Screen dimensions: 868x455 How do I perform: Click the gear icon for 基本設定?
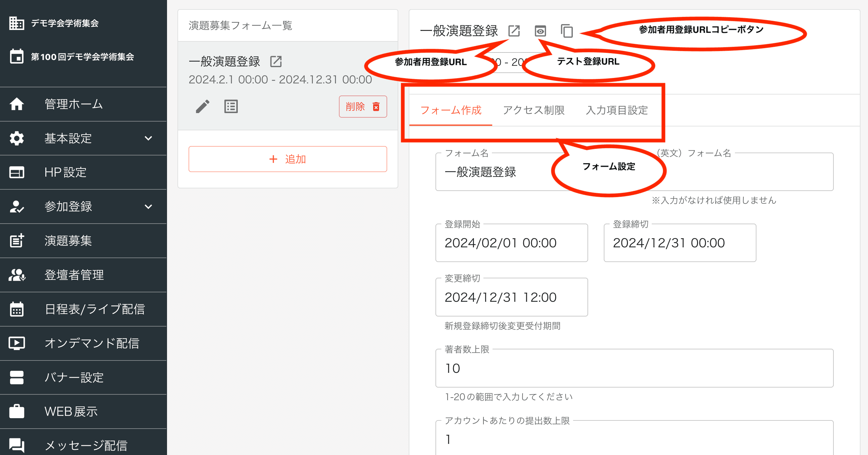pos(17,138)
